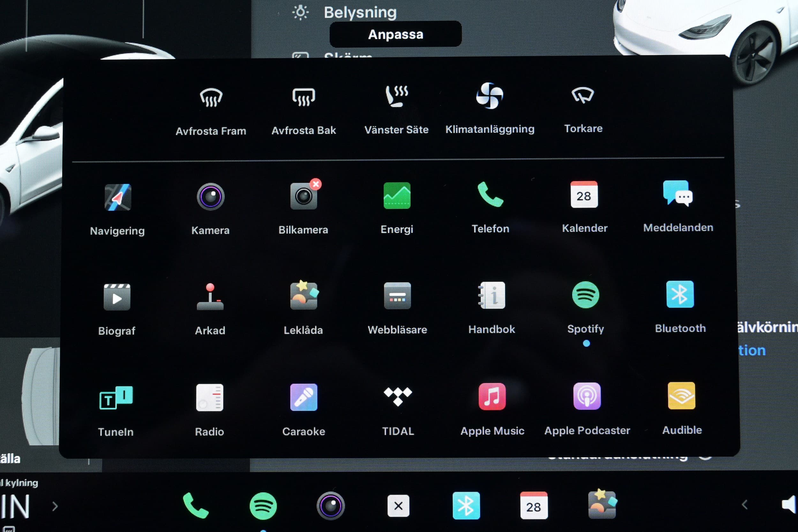Viewport: 798px width, 532px height.
Task: Tap Spotify icon in bottom dock
Action: tap(263, 506)
